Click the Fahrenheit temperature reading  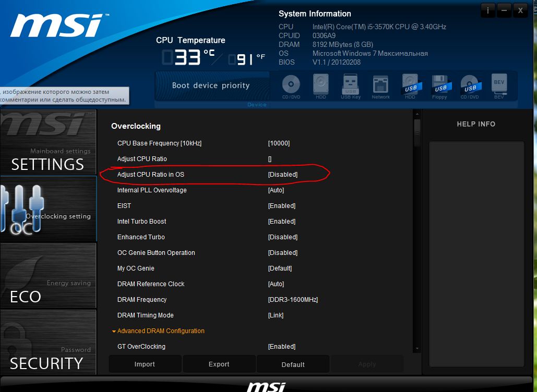coord(246,59)
